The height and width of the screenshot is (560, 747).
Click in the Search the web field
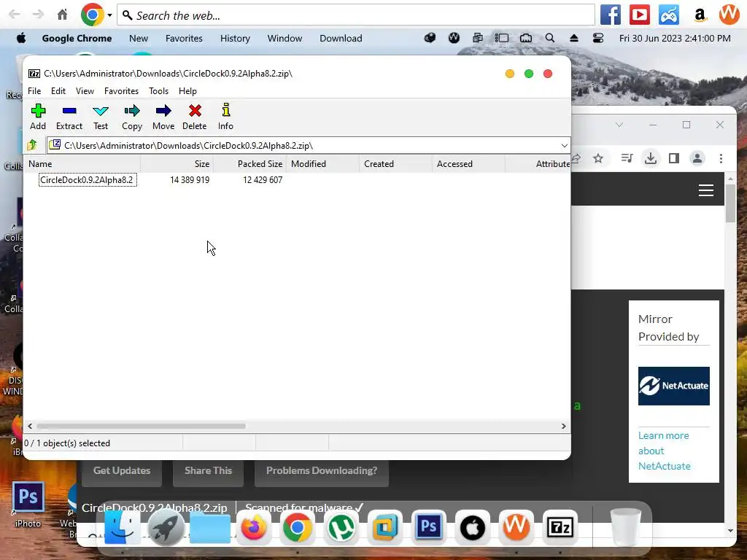tap(356, 15)
